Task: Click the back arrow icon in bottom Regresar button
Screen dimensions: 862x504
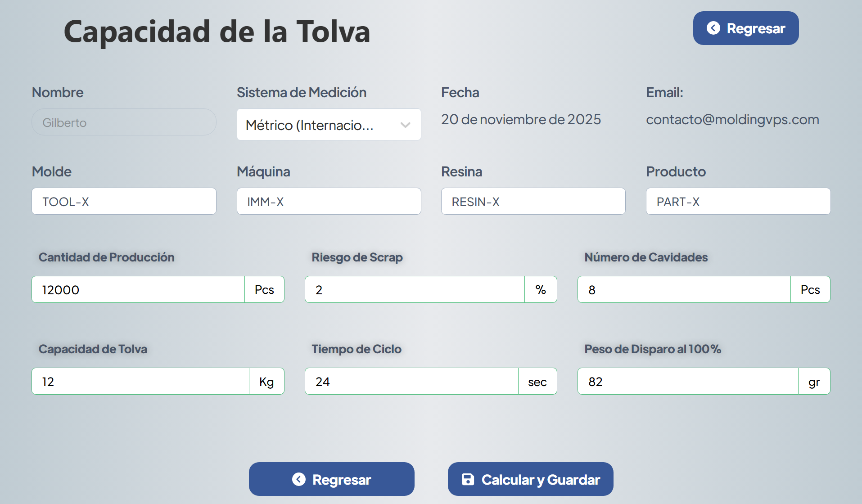Action: tap(299, 479)
